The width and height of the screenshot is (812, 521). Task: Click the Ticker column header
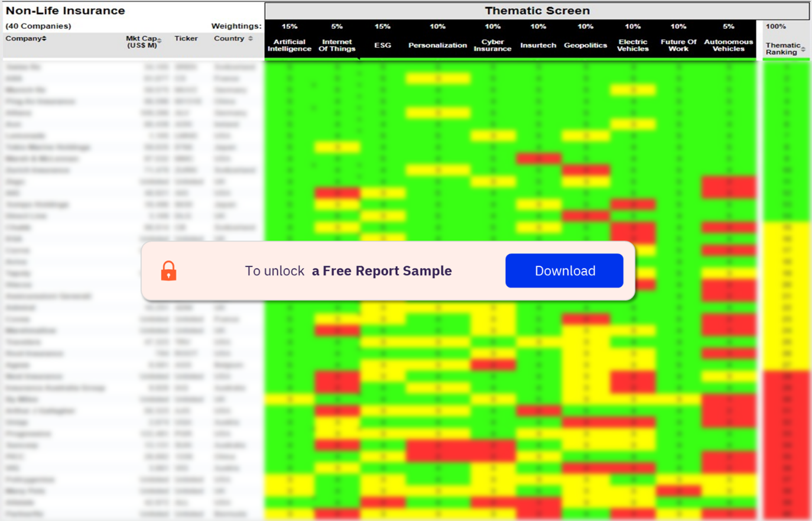pyautogui.click(x=186, y=38)
